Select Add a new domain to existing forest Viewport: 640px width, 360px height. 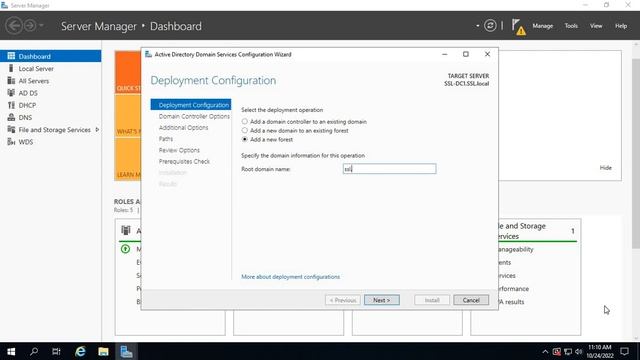pos(244,130)
